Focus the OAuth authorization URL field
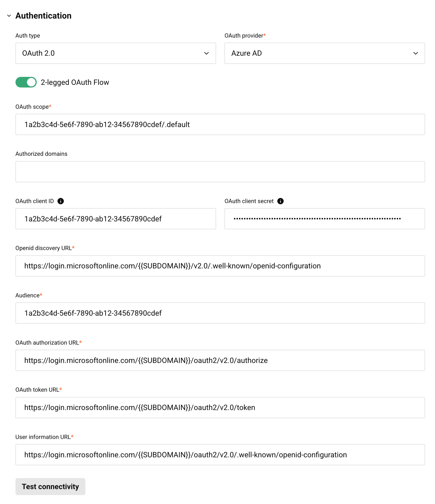435x504 pixels. 220,360
